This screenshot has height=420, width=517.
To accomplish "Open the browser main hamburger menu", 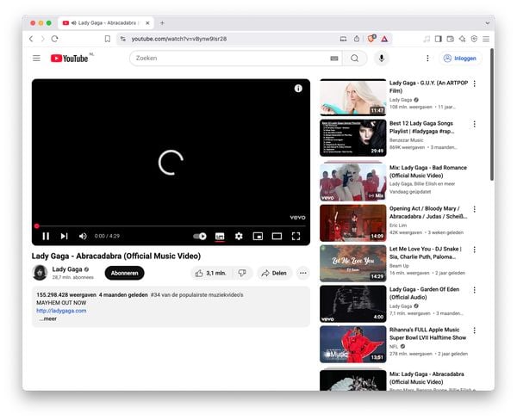I will [486, 39].
